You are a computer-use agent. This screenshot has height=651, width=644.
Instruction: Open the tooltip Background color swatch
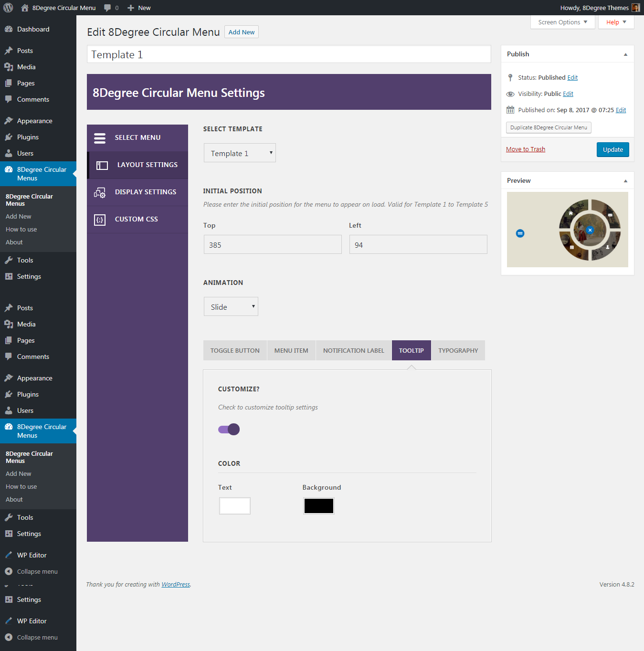pyautogui.click(x=319, y=506)
